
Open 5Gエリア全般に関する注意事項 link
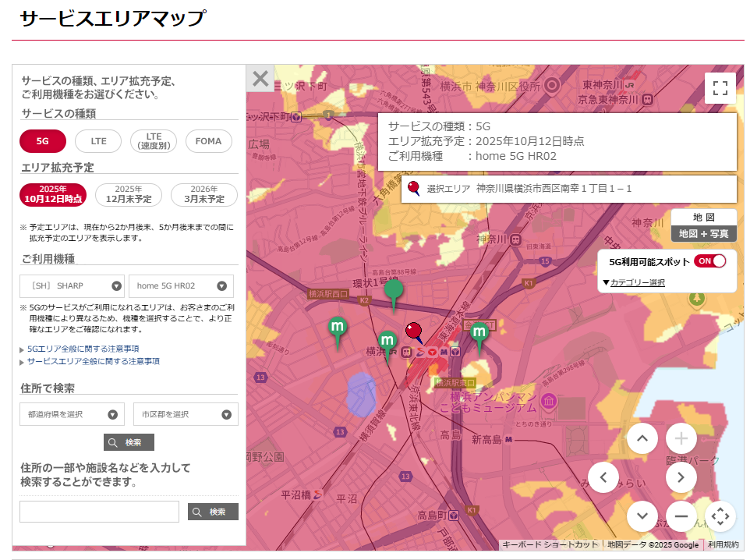[83, 349]
